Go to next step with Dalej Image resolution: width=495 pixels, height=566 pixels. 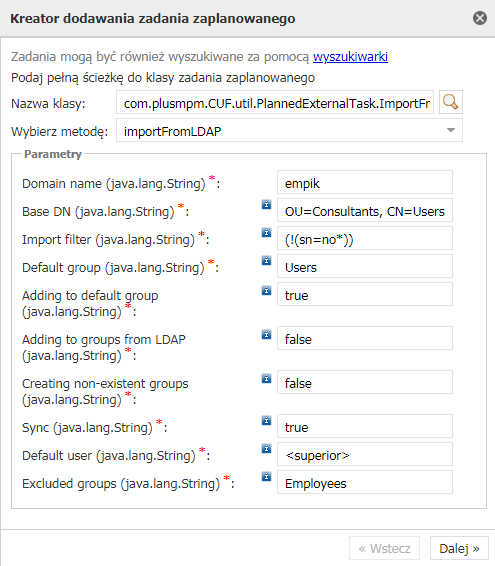coord(459,548)
